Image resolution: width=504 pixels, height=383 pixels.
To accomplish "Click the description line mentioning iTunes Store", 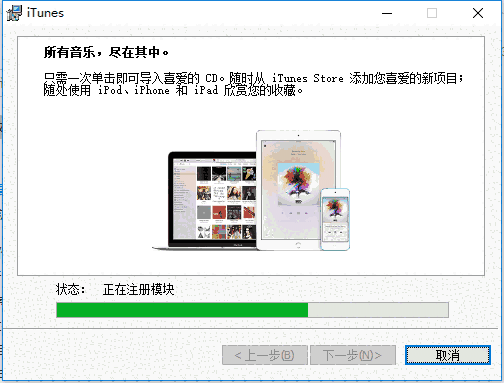I will point(253,78).
